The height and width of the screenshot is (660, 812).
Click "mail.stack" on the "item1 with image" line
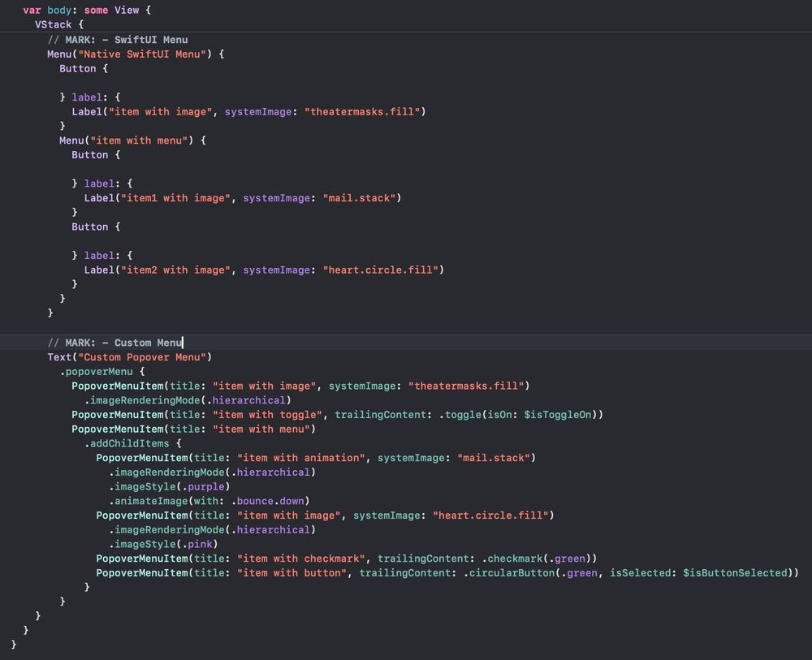[359, 198]
